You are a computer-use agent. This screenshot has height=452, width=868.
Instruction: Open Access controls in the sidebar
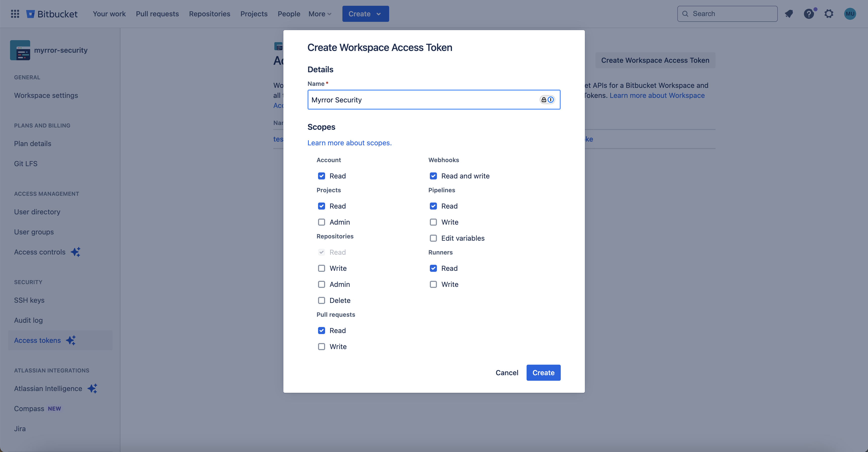[40, 252]
